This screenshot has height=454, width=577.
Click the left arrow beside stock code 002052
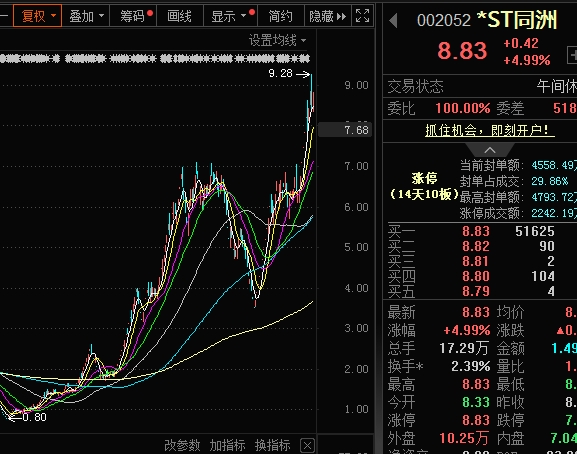click(393, 21)
